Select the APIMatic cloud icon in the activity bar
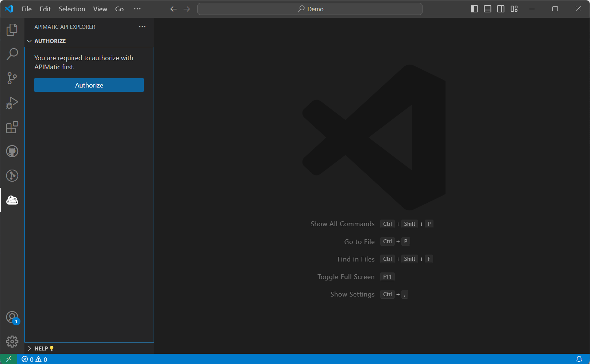 12,200
